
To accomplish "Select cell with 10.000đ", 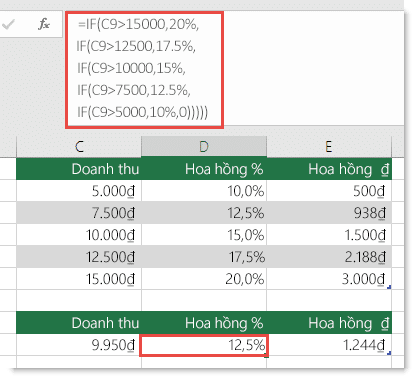I will tap(79, 235).
